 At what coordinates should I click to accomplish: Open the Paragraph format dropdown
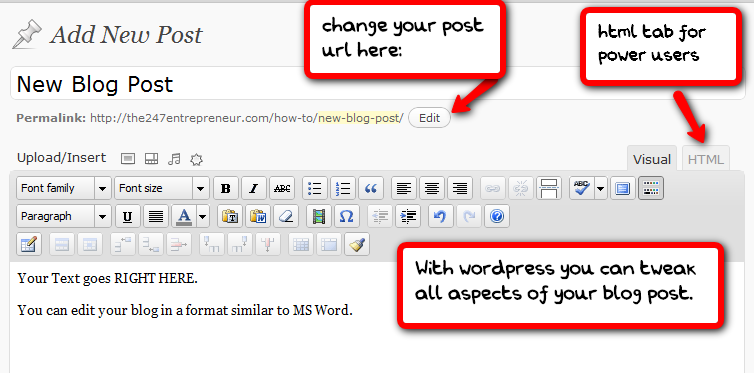(64, 216)
